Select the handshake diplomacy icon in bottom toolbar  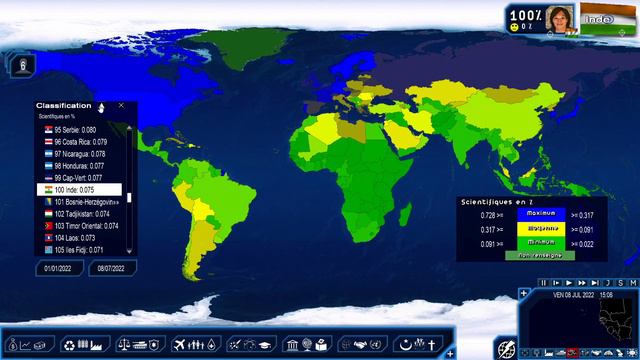[x=361, y=345]
